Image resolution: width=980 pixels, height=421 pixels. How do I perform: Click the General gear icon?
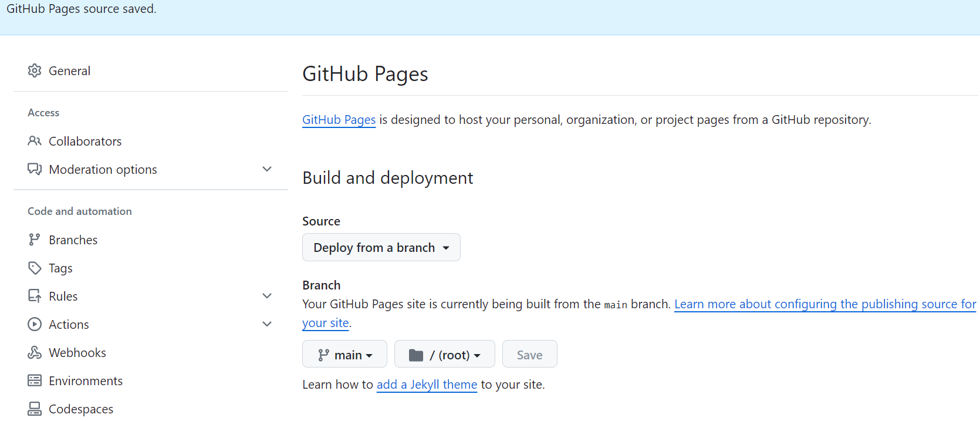35,70
